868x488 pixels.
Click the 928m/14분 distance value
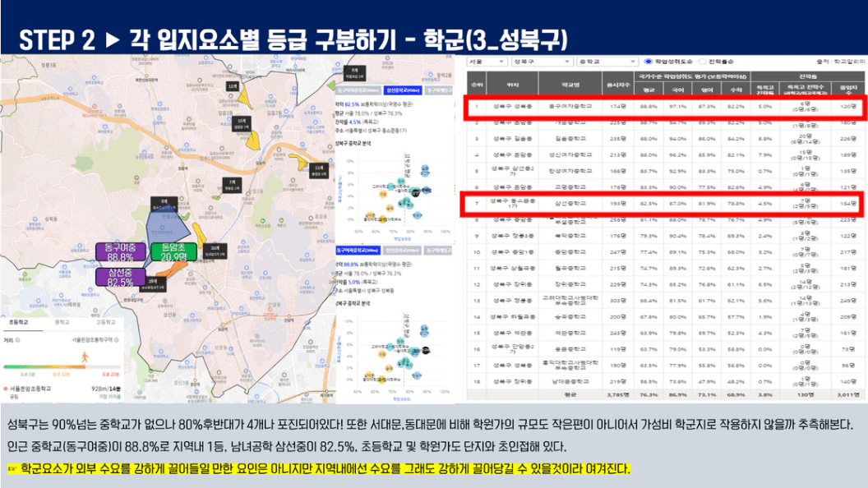[x=106, y=389]
